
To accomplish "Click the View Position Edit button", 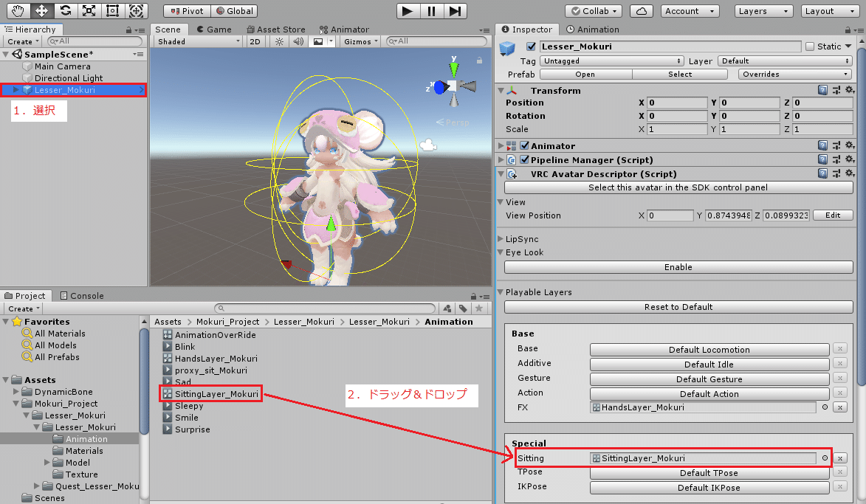I will coord(833,215).
